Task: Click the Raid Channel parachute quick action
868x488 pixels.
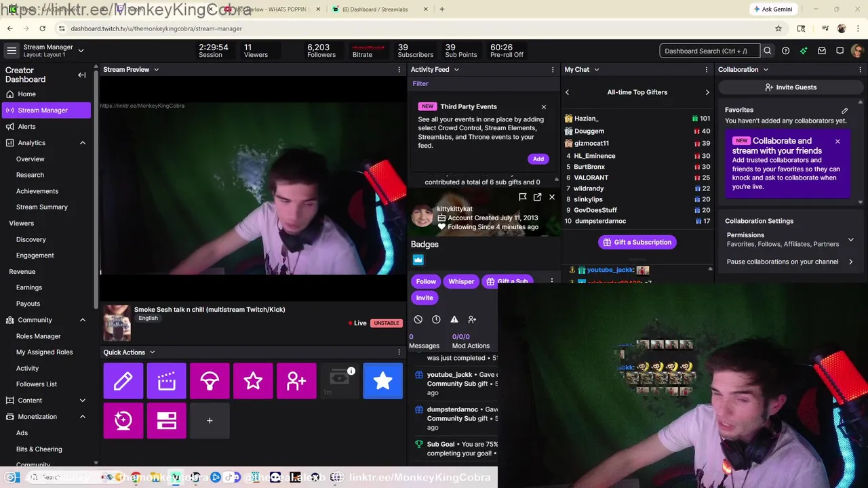Action: tap(210, 381)
